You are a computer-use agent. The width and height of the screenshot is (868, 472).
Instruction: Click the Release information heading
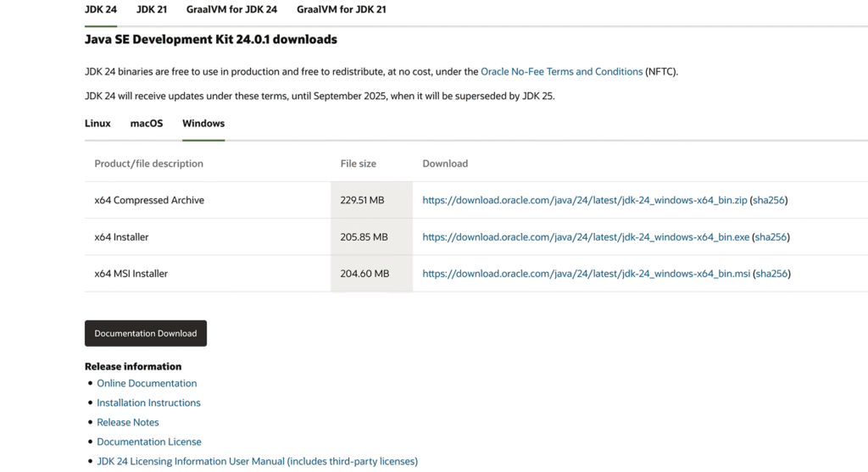(133, 366)
